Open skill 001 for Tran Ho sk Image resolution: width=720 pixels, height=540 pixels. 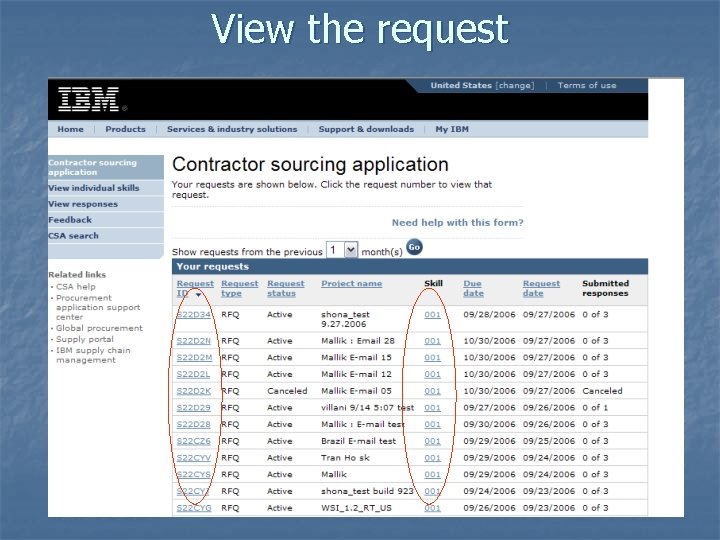tap(432, 458)
